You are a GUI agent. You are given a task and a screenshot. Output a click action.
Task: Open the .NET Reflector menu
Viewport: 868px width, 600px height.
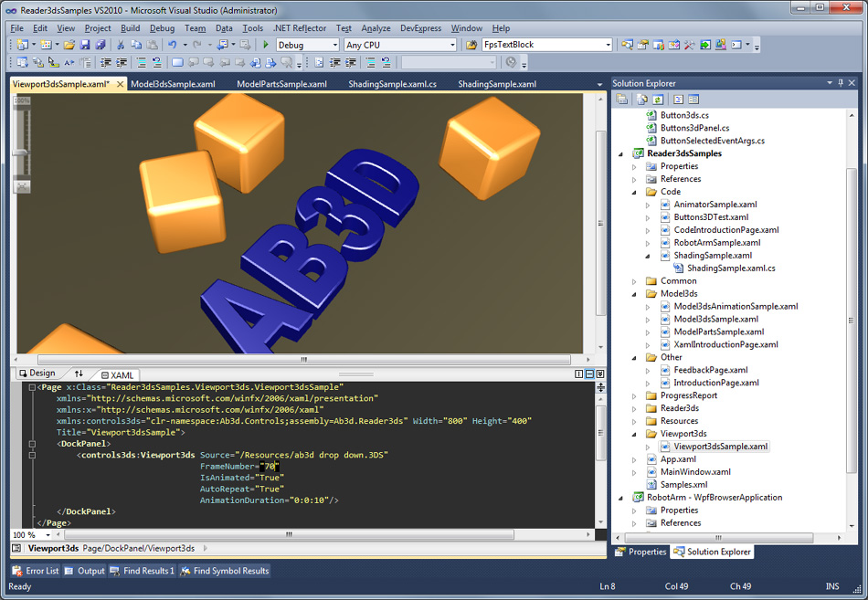(300, 28)
